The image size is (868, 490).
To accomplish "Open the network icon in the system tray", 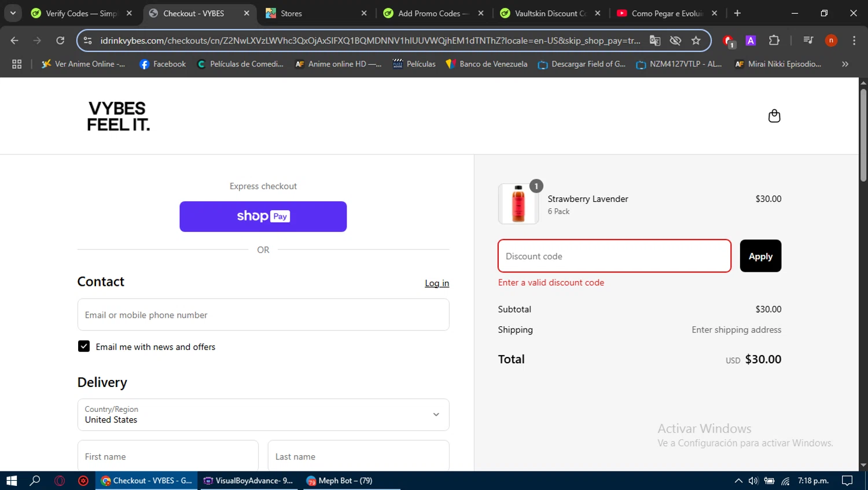I will (785, 481).
